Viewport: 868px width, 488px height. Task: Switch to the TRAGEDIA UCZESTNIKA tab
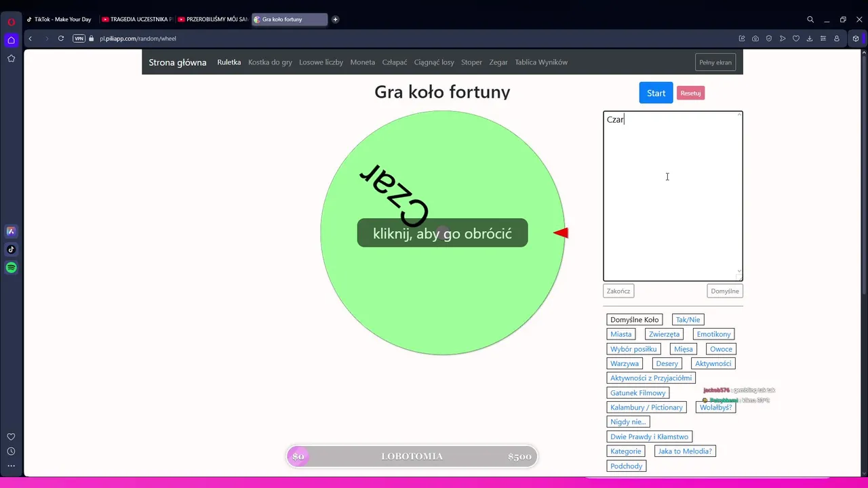[137, 20]
